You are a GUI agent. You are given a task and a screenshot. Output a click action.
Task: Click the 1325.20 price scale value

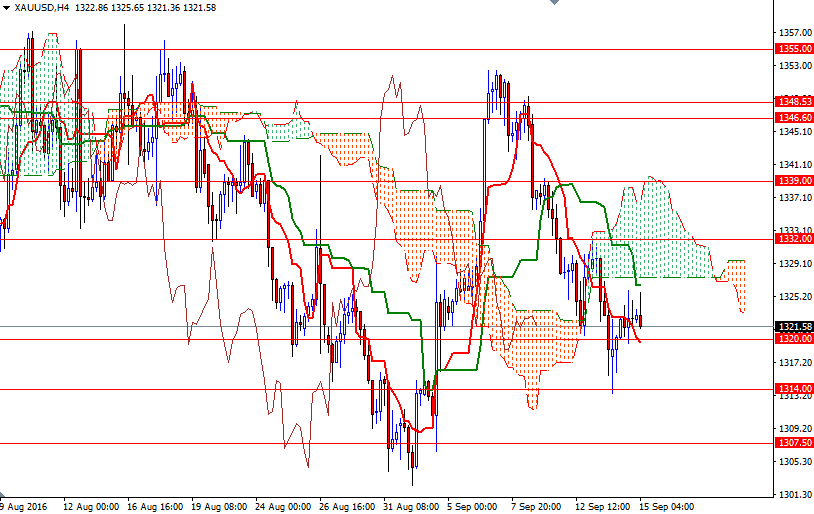(795, 297)
